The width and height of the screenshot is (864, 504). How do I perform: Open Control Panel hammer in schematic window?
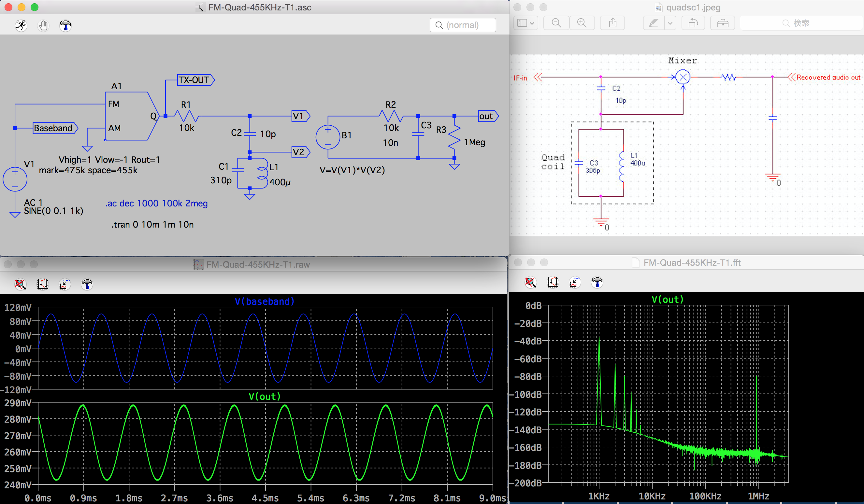coord(65,25)
